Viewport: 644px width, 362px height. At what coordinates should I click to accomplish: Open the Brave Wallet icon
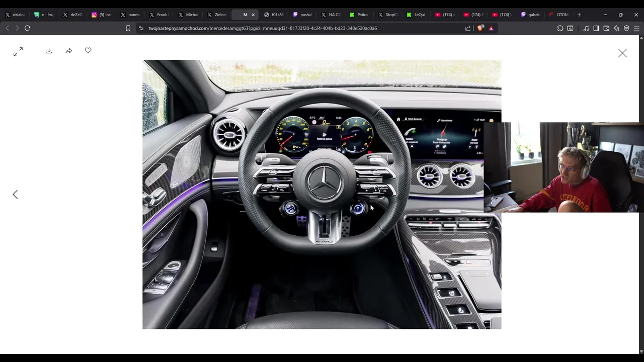coord(606,28)
